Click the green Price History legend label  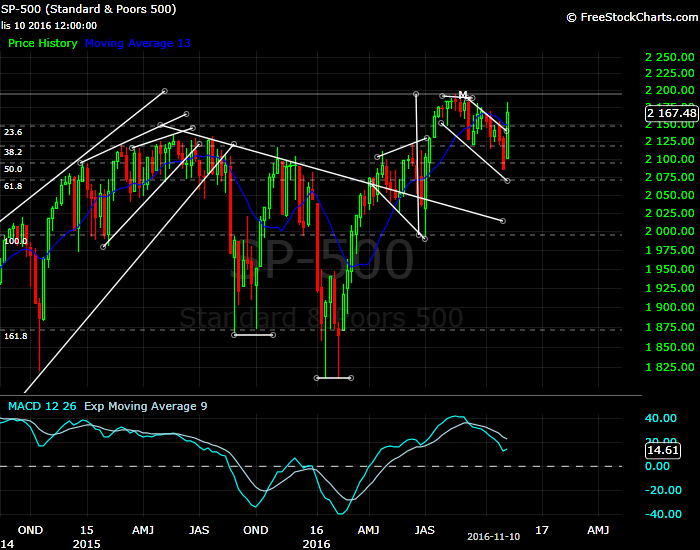pyautogui.click(x=43, y=43)
